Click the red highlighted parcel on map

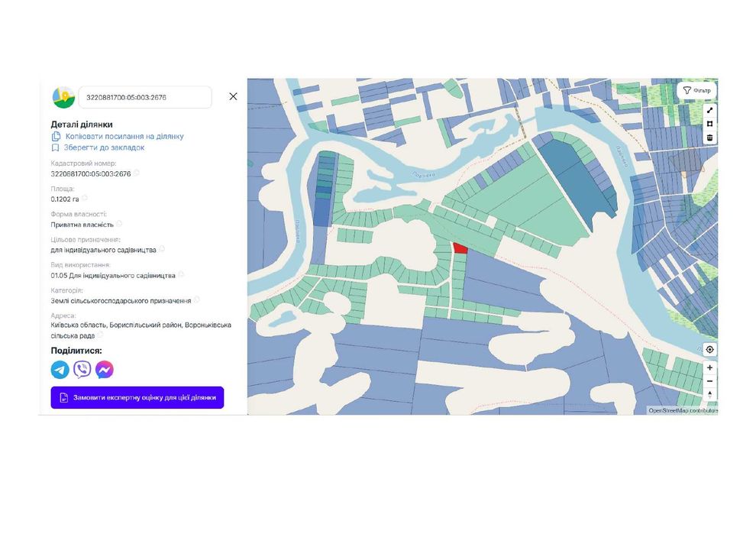pos(460,248)
